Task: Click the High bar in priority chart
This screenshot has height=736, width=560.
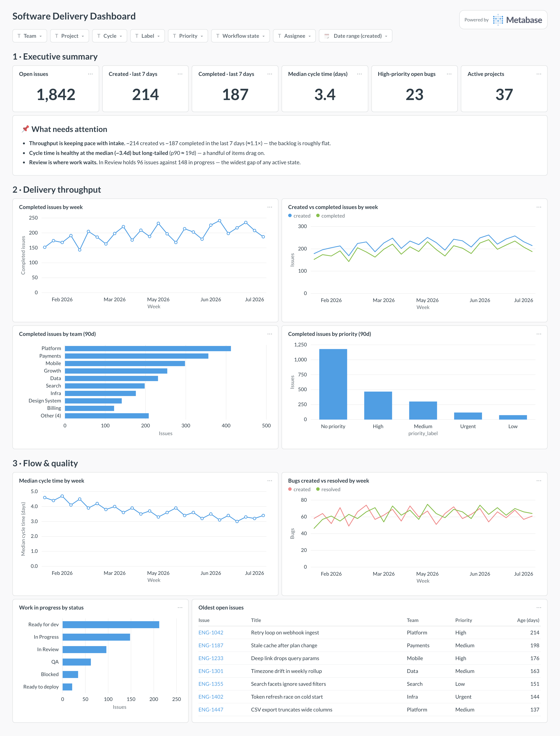Action: point(378,405)
